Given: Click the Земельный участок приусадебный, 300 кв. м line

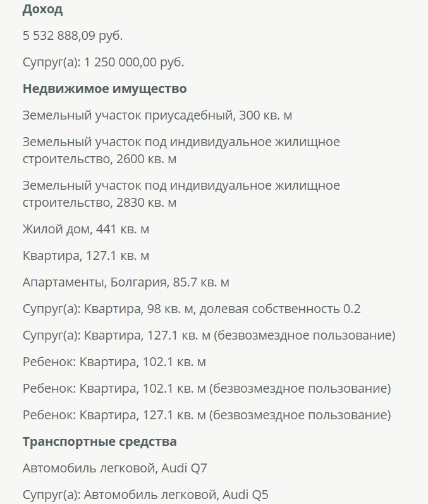Looking at the screenshot, I should click(157, 115).
